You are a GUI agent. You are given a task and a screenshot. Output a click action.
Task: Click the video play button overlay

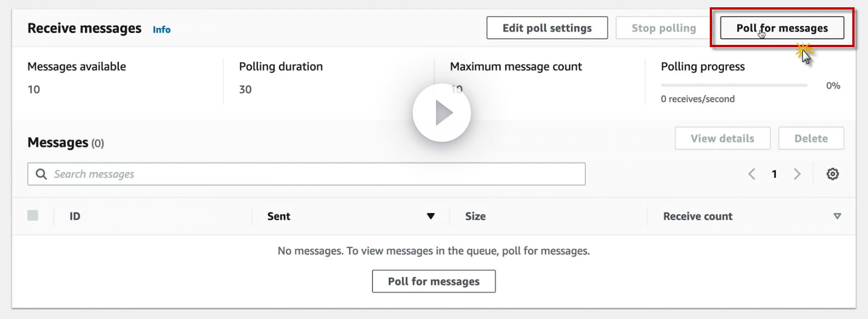coord(442,113)
